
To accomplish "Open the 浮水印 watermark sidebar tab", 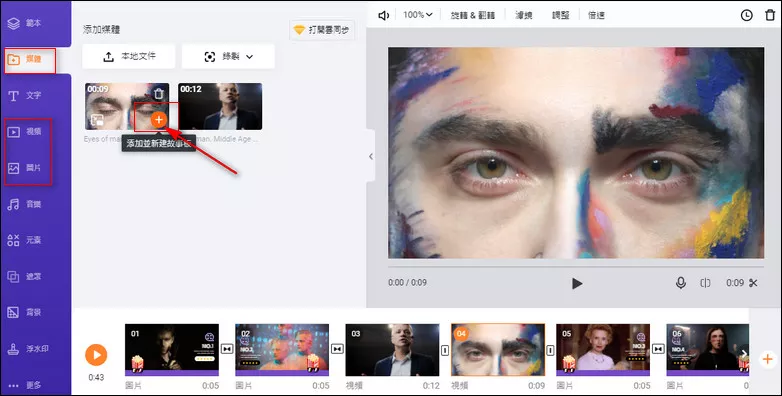I will (28, 349).
